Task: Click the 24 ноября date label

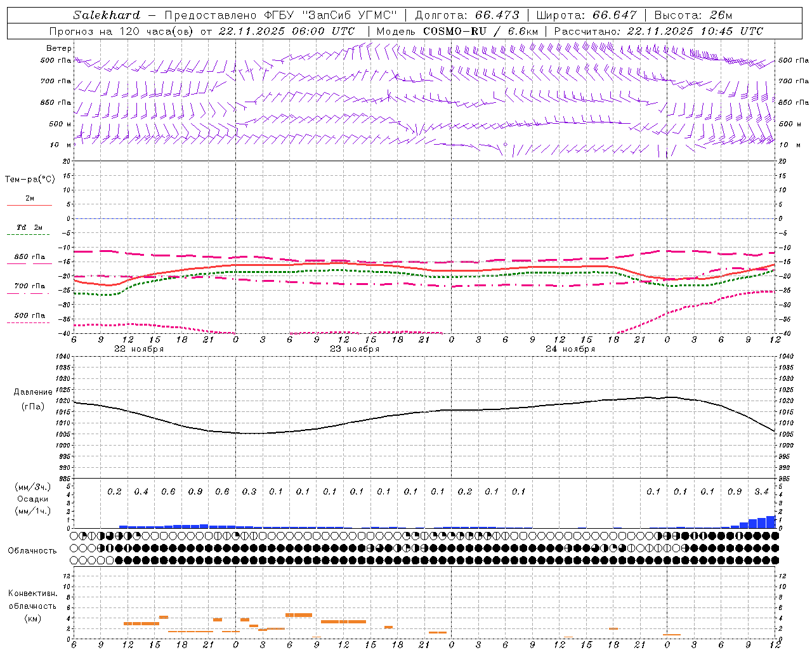Action: click(570, 349)
